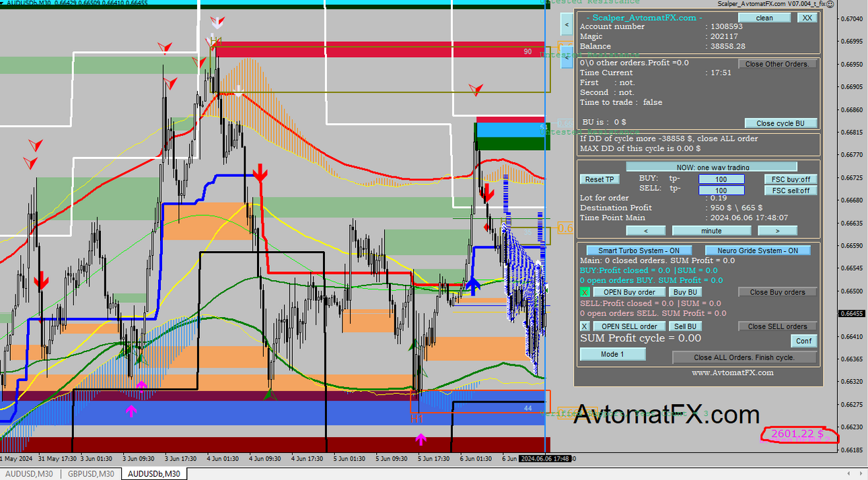
Task: Click current price marker 0.66455 on axis
Action: [853, 313]
